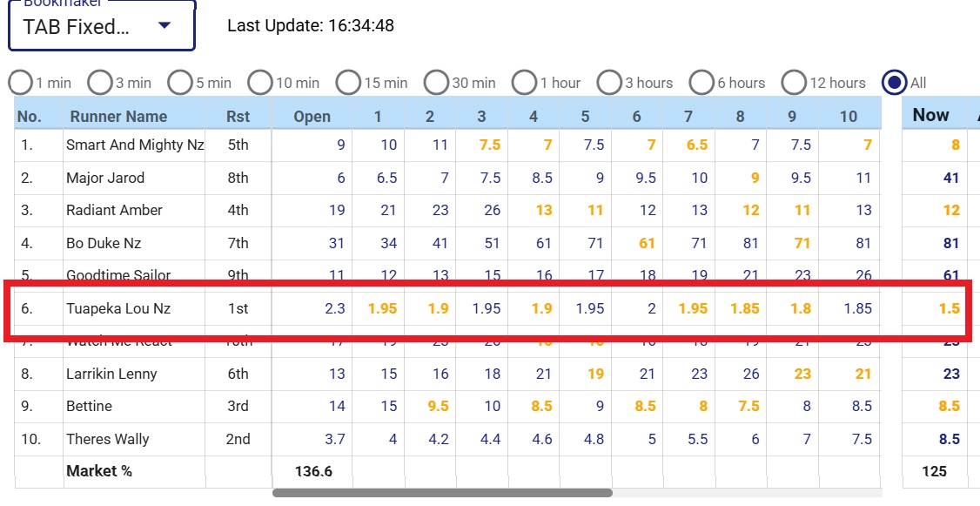
Task: Select the Tuapeka Lou Nz runner row
Action: pos(118,308)
